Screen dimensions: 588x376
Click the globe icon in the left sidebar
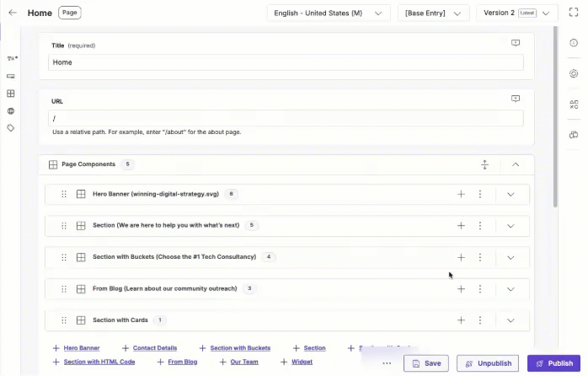11,111
